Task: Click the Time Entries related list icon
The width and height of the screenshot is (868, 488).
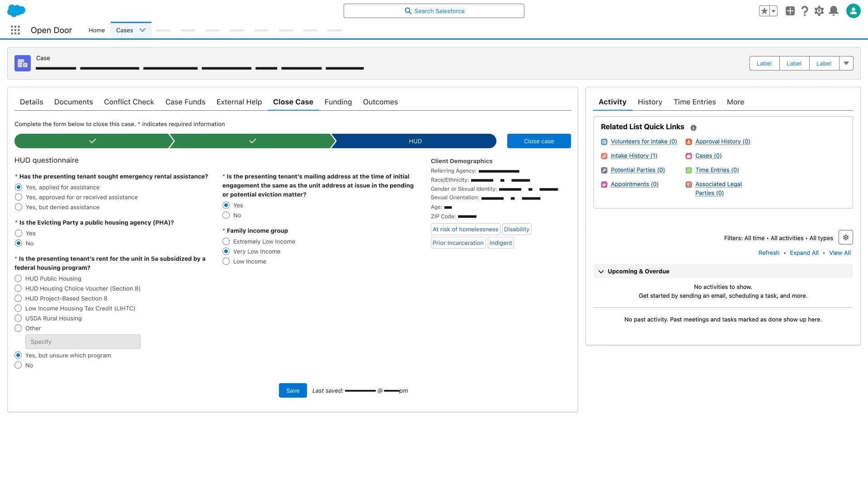Action: click(x=689, y=170)
